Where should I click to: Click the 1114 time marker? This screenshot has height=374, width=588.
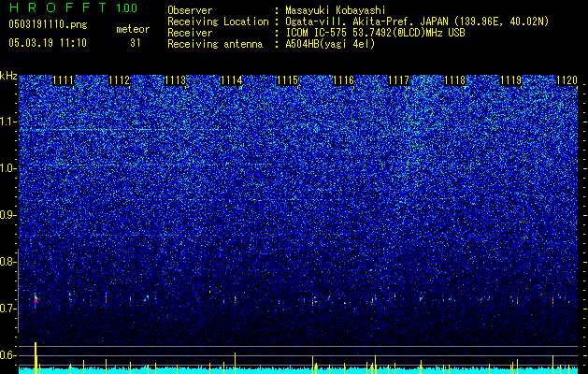point(232,80)
